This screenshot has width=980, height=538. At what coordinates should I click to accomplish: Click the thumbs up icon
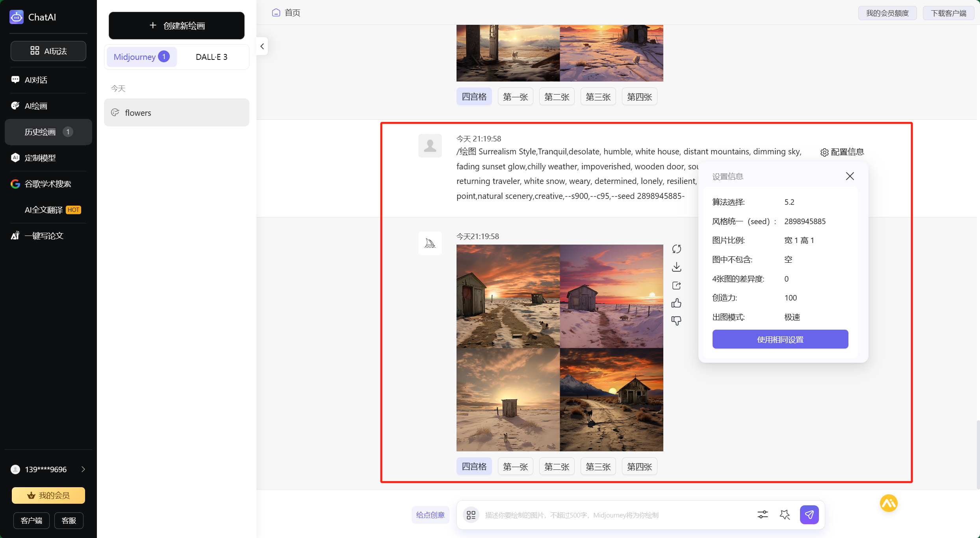coord(676,303)
